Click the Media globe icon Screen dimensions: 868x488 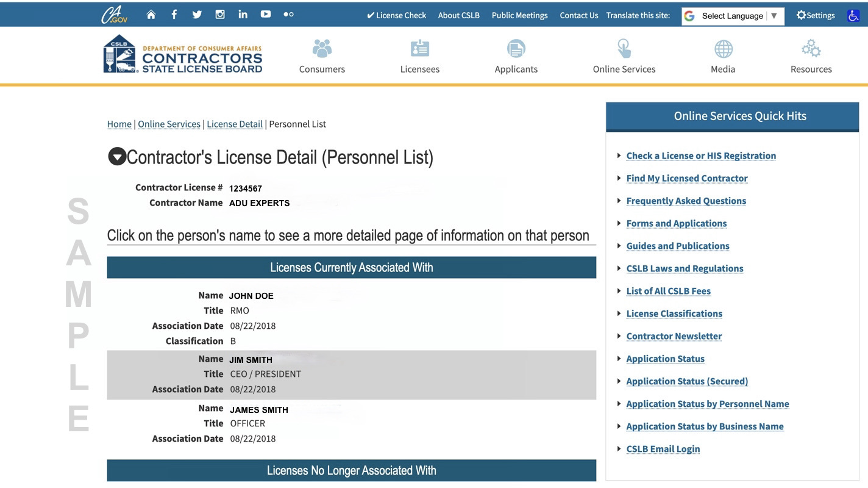[723, 49]
